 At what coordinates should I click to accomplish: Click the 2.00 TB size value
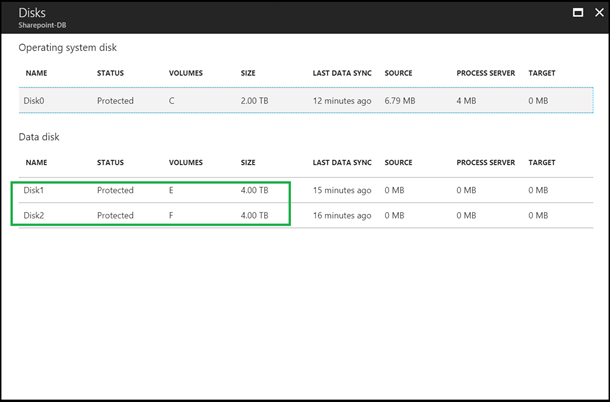(254, 101)
